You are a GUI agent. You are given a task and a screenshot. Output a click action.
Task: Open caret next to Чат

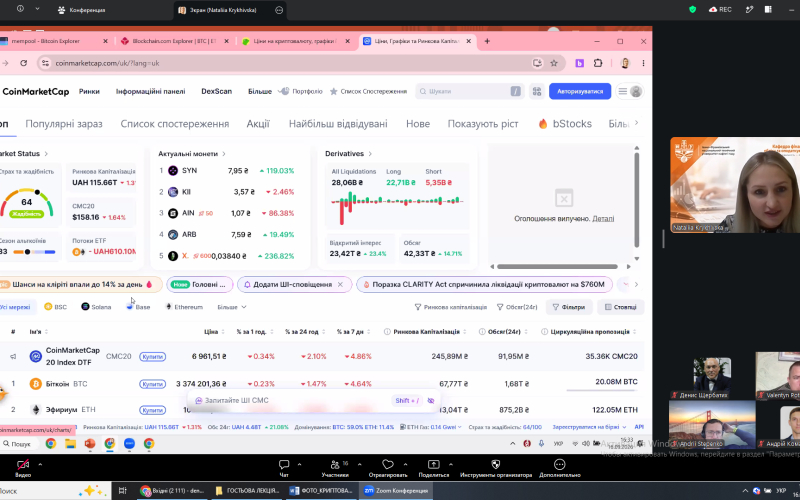[x=299, y=464]
